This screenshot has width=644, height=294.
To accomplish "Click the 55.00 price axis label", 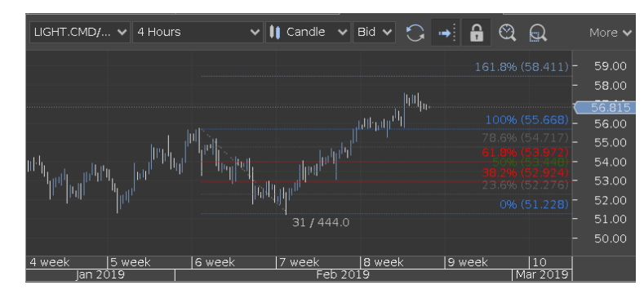I will [x=611, y=143].
